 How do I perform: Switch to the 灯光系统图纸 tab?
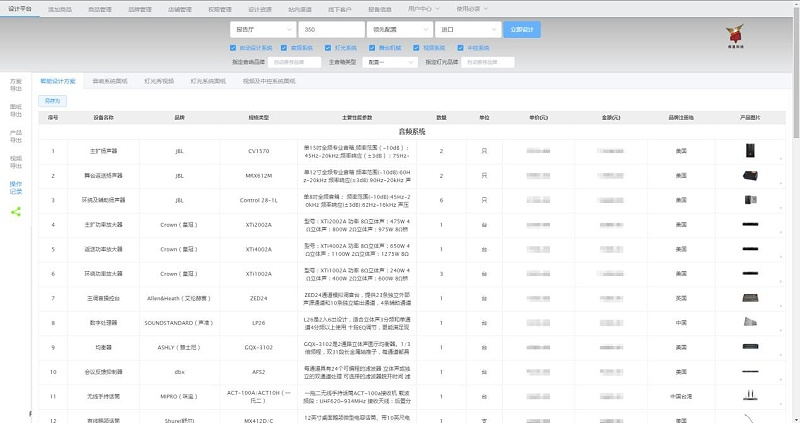[208, 81]
